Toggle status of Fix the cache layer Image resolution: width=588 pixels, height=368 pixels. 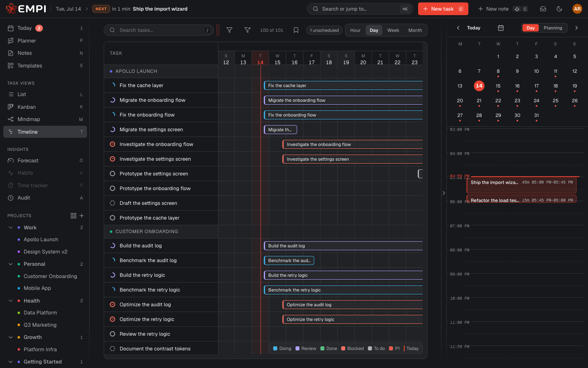click(x=112, y=85)
